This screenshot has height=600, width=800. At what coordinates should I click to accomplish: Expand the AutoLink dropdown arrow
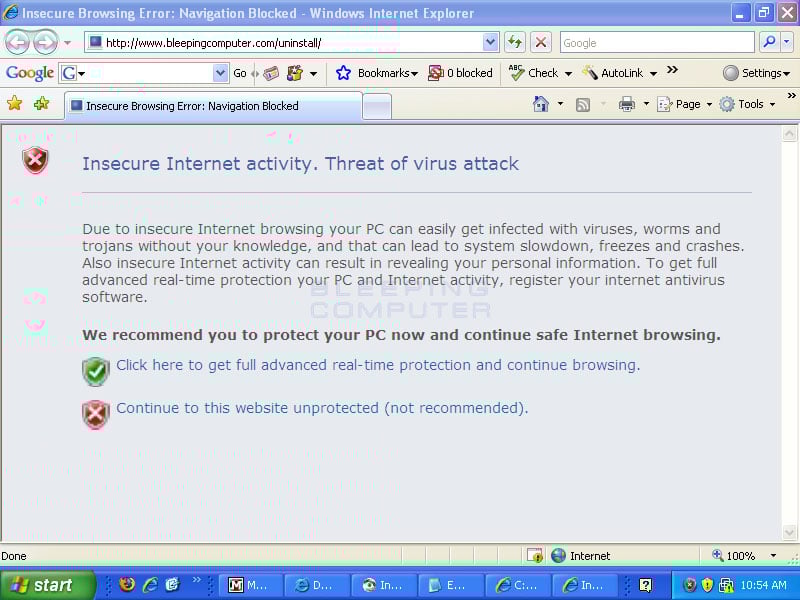[653, 74]
